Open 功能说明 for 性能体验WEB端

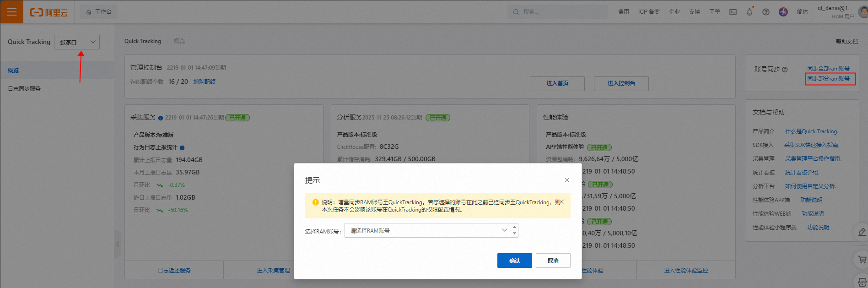pyautogui.click(x=813, y=214)
